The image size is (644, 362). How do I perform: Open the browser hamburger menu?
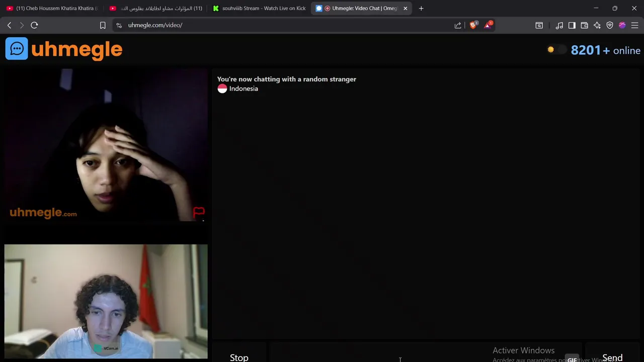click(634, 25)
